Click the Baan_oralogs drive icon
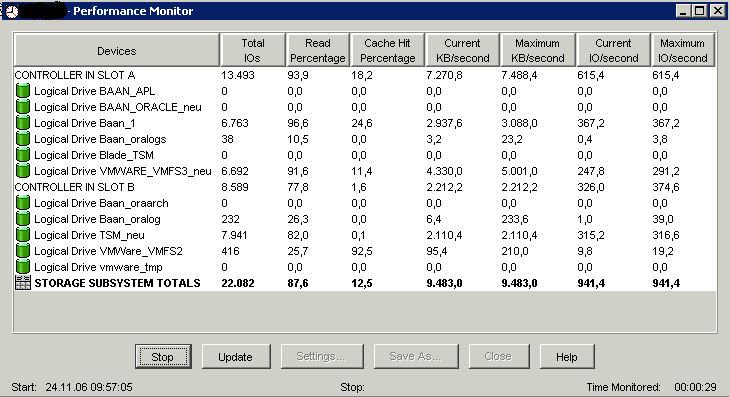730x397 pixels. (x=23, y=139)
